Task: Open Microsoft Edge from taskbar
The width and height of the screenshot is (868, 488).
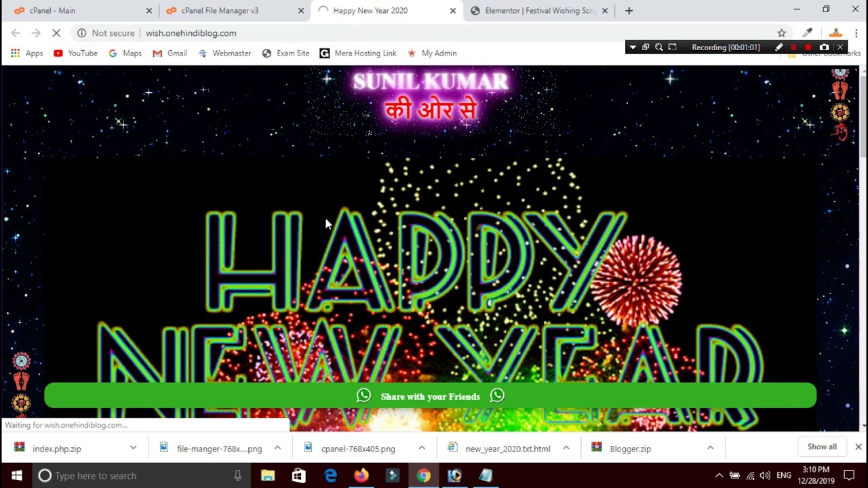Action: (x=330, y=476)
